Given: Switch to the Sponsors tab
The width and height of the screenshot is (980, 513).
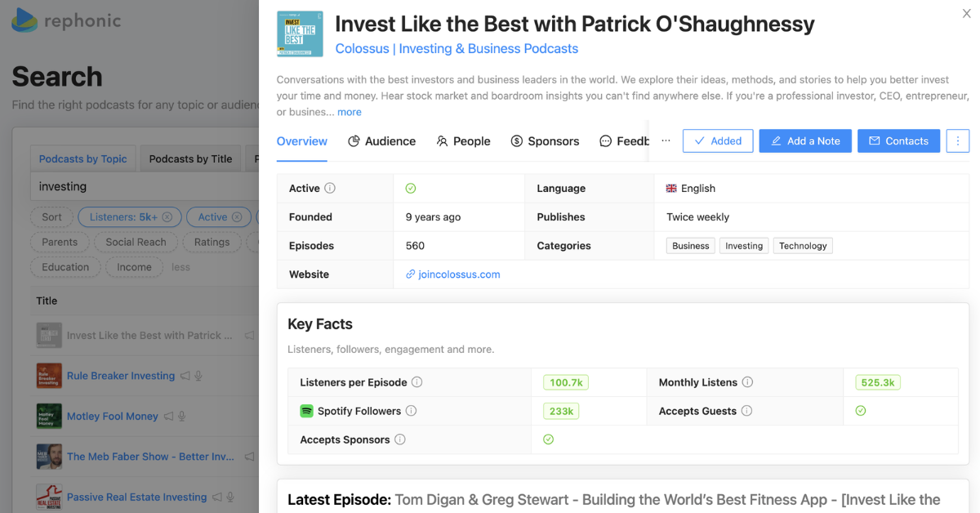Looking at the screenshot, I should [545, 141].
